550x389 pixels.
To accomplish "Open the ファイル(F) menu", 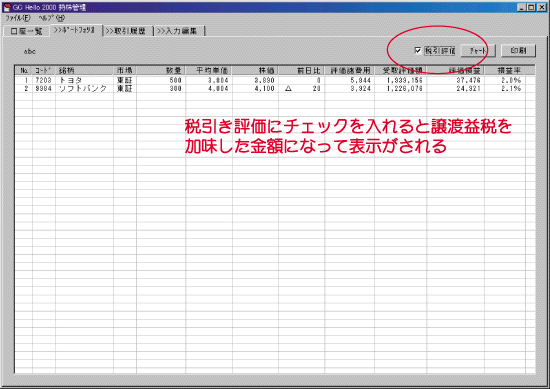I will (x=18, y=18).
